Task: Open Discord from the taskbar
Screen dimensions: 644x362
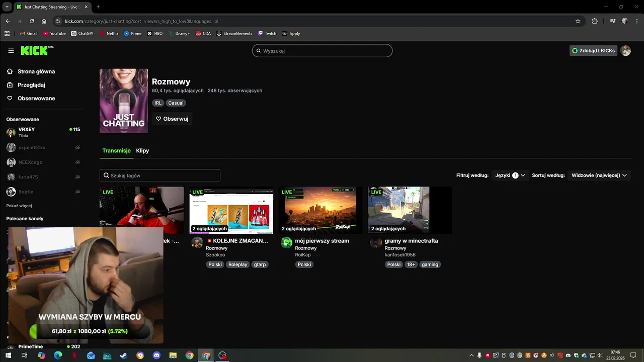Action: pyautogui.click(x=156, y=355)
